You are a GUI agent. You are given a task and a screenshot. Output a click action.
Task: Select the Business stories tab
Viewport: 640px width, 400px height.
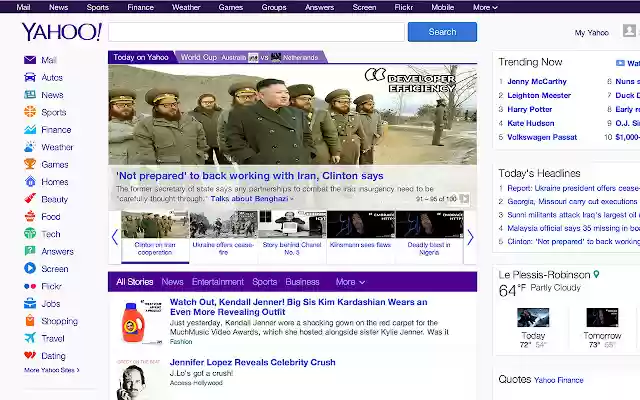tap(302, 282)
